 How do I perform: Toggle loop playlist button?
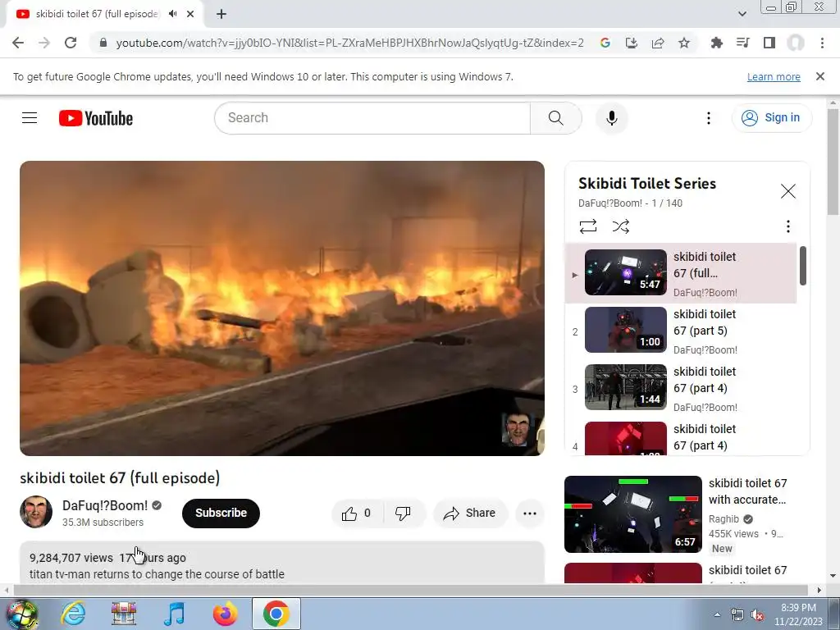[587, 226]
